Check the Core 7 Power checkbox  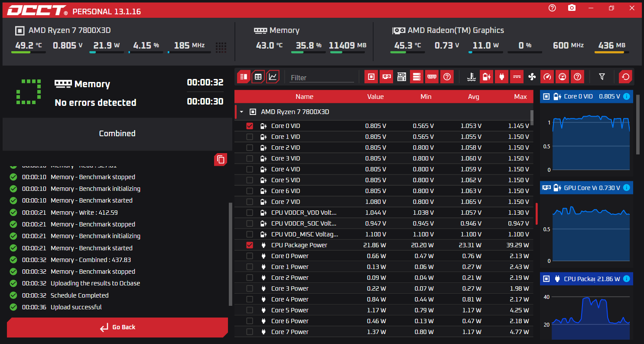250,332
